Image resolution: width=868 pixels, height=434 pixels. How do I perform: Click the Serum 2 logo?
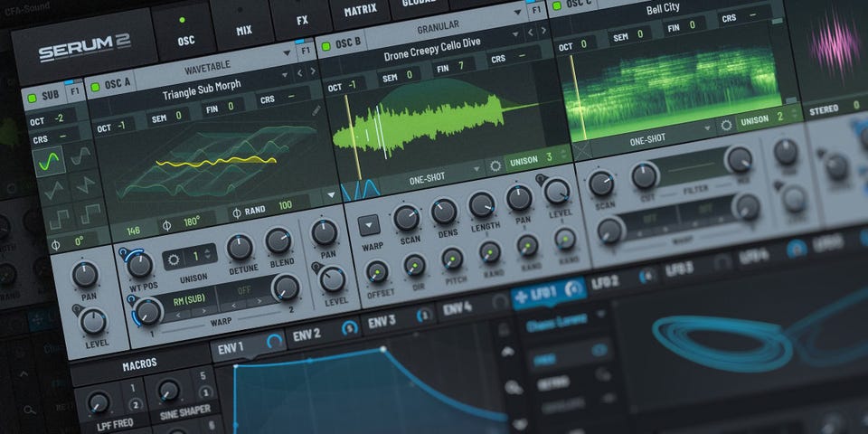coord(84,48)
